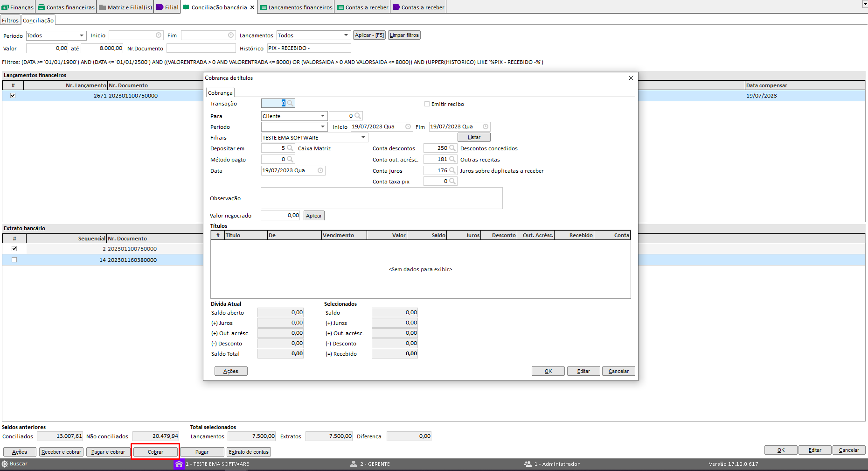Image resolution: width=868 pixels, height=471 pixels.
Task: Close the Cobrança de títulos dialog
Action: pyautogui.click(x=631, y=78)
